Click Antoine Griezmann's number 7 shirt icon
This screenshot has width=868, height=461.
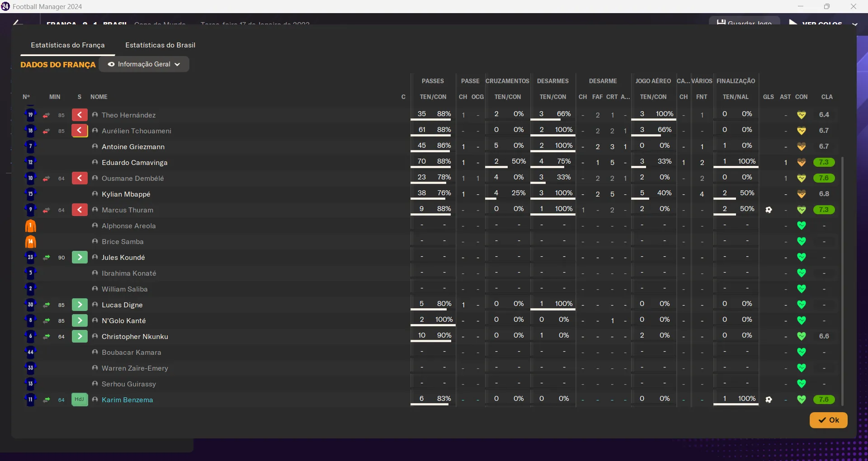[31, 146]
